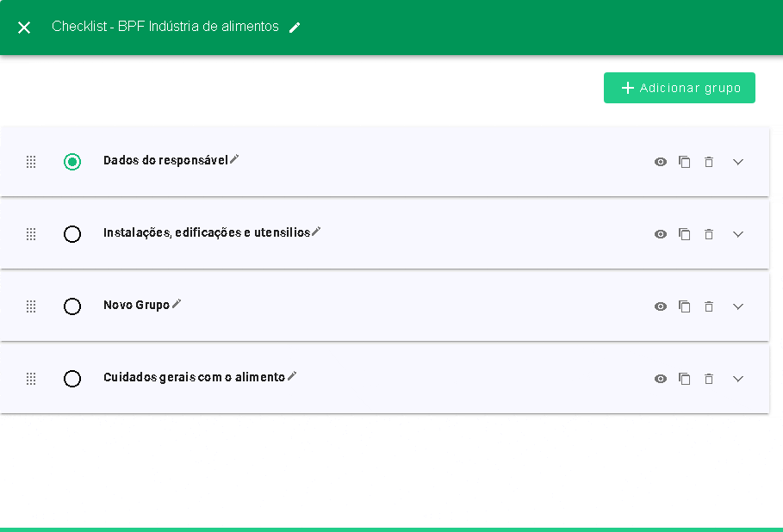Rename the Cuidados gerais com o alimento group
Viewport: 783px width, 532px height.
292,376
